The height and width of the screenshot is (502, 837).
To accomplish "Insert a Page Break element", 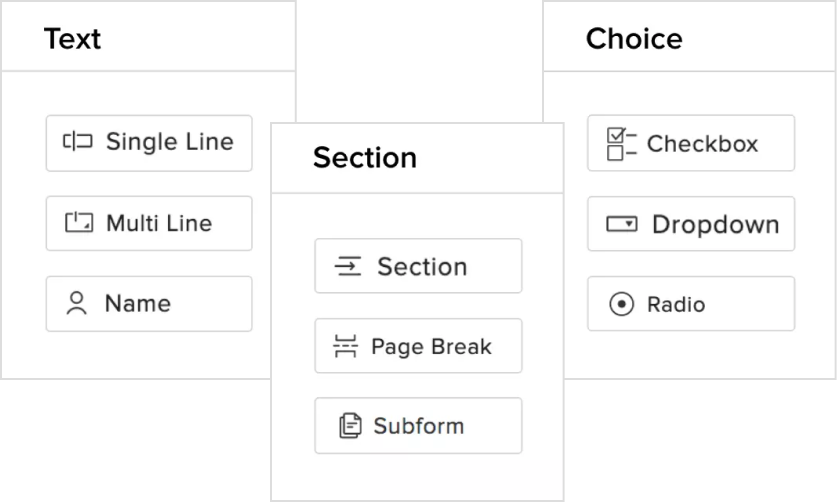I will pos(418,346).
